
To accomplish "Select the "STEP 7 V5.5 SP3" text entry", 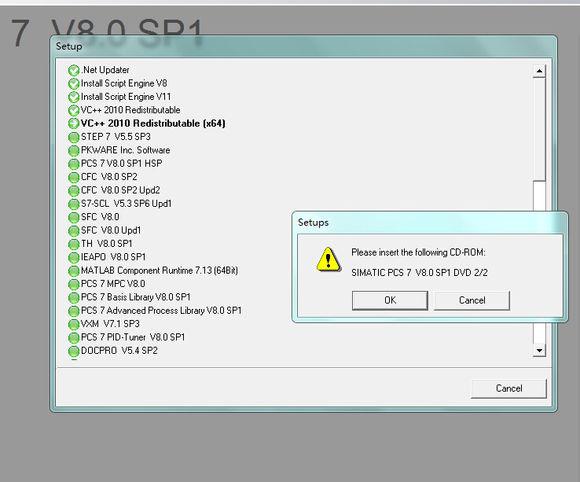I will pos(116,137).
